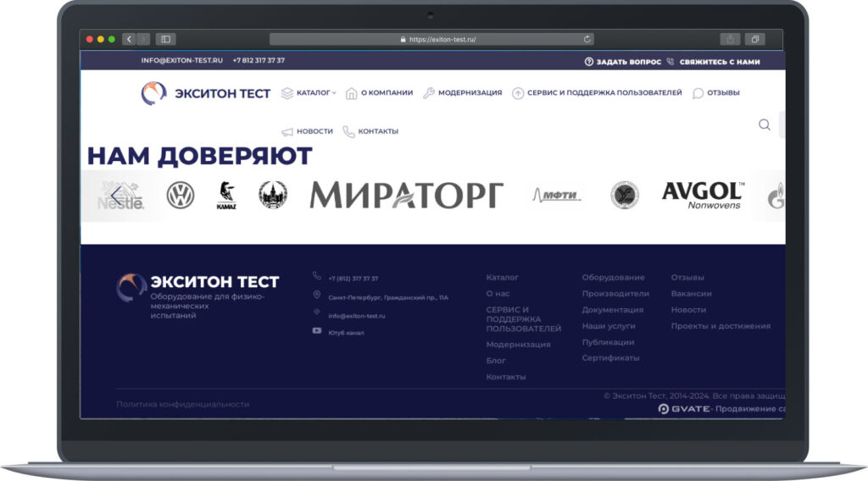Screen dimensions: 868x481
Task: Open the footer Документация link
Action: click(612, 310)
